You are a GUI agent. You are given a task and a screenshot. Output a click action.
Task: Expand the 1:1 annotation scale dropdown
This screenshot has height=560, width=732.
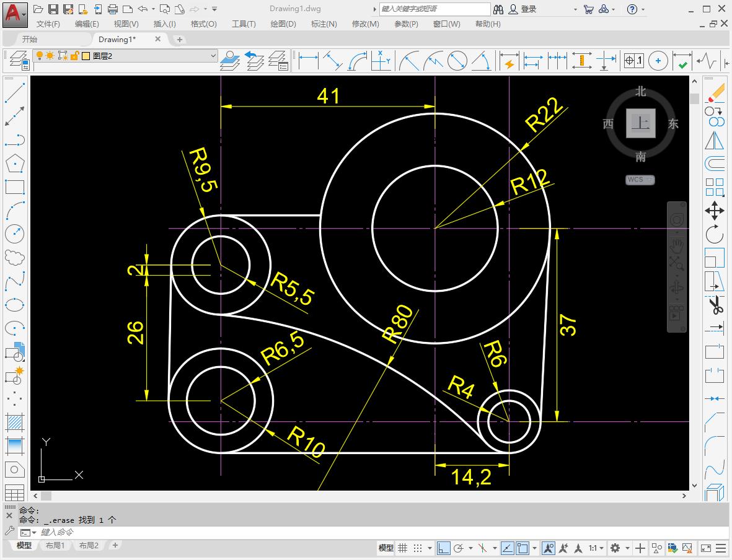(x=596, y=548)
